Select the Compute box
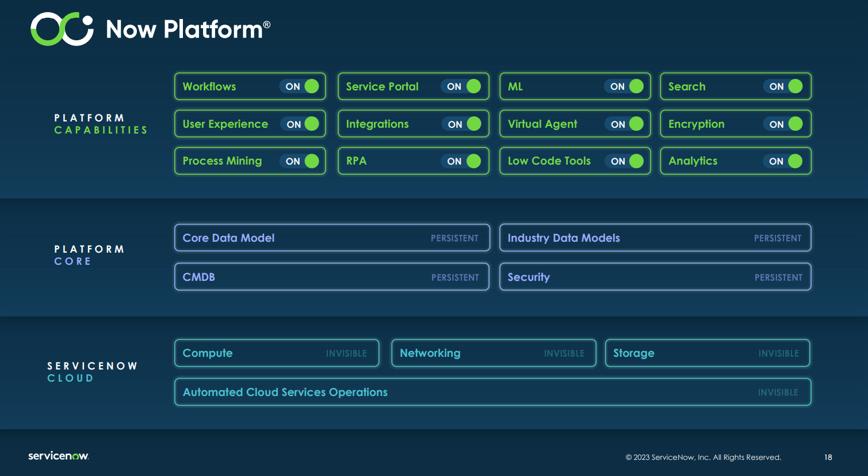 [x=277, y=353]
